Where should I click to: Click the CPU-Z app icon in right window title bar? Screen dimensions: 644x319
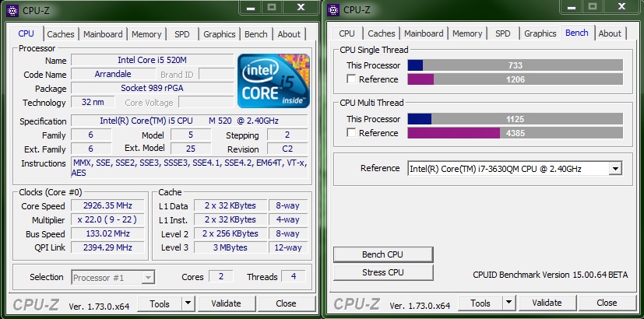pyautogui.click(x=333, y=10)
